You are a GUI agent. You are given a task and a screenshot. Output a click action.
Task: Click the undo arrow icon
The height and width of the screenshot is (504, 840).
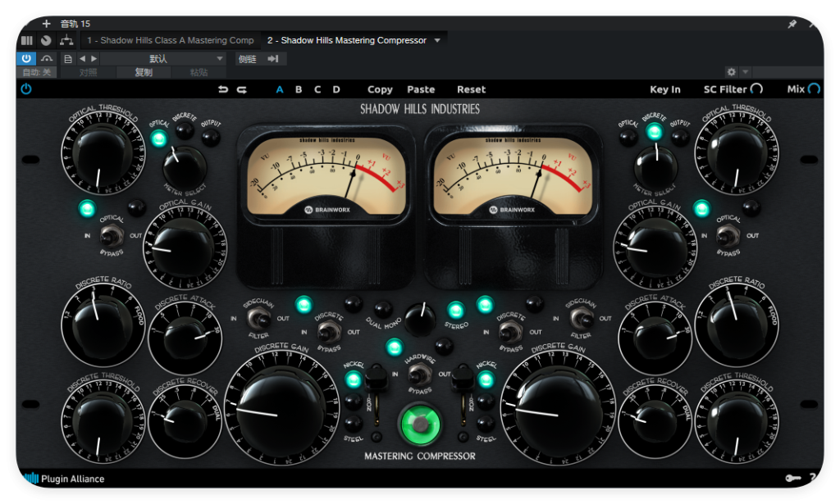[223, 89]
